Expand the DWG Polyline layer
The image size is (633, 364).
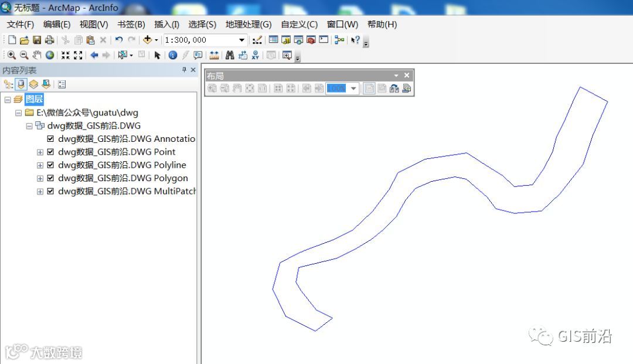40,165
